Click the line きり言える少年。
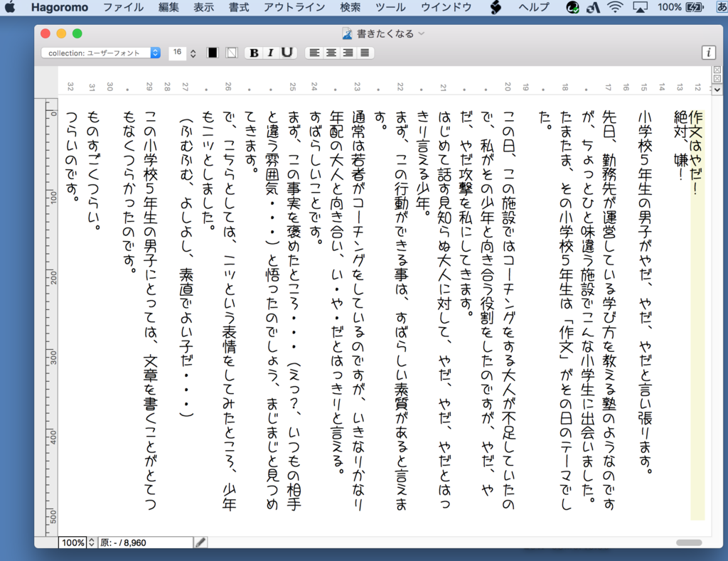 [x=422, y=164]
